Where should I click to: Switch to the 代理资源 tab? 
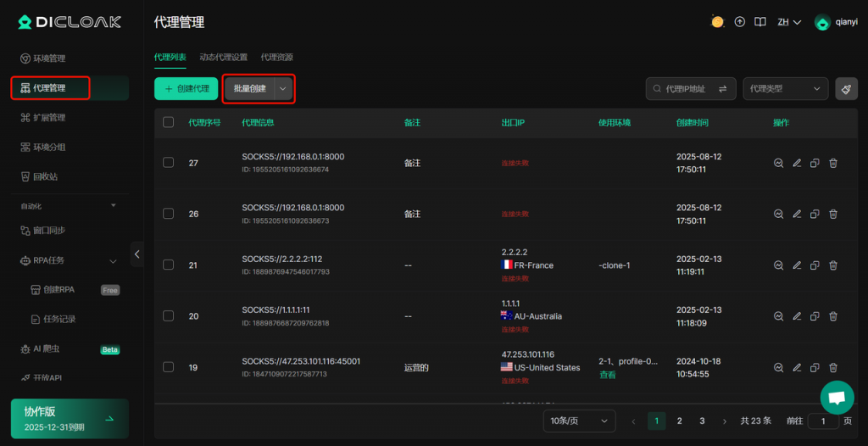pyautogui.click(x=277, y=57)
